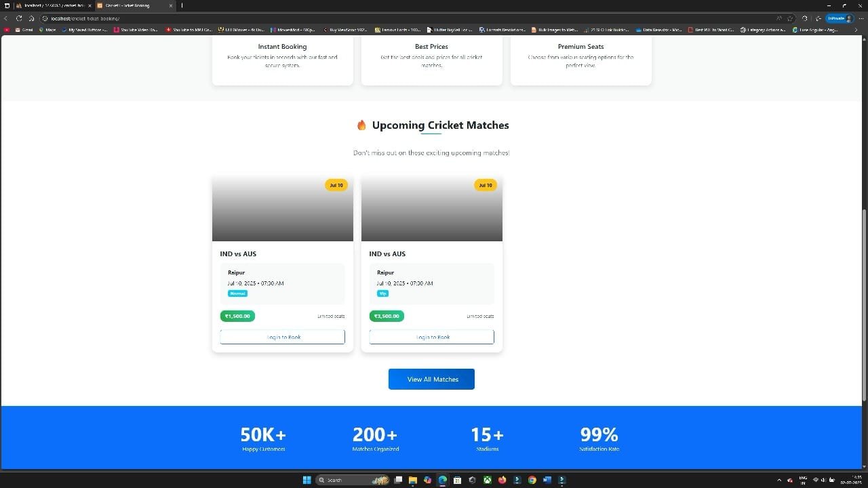Click Login to Book for ₹3,500 VIP match
This screenshot has height=488, width=868.
tap(431, 337)
